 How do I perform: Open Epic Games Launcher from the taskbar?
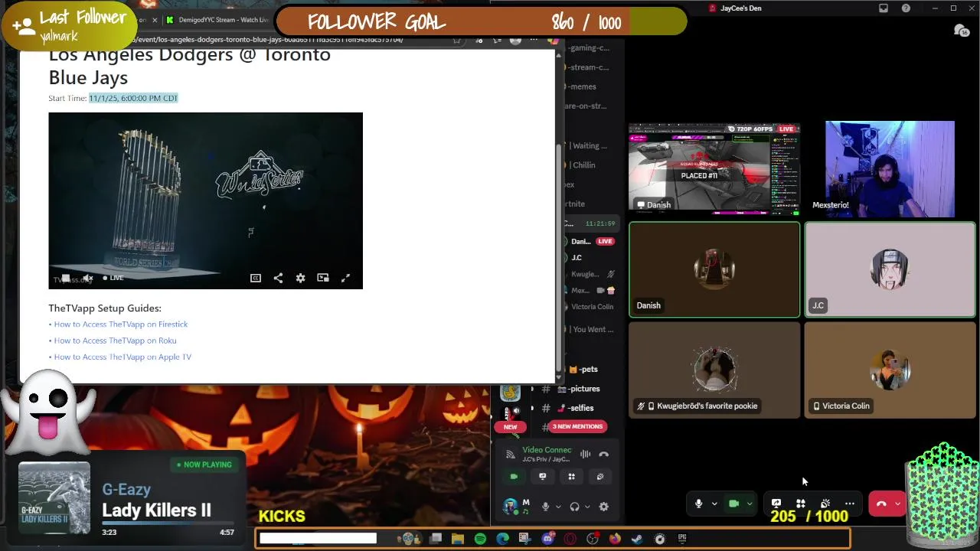(x=682, y=539)
